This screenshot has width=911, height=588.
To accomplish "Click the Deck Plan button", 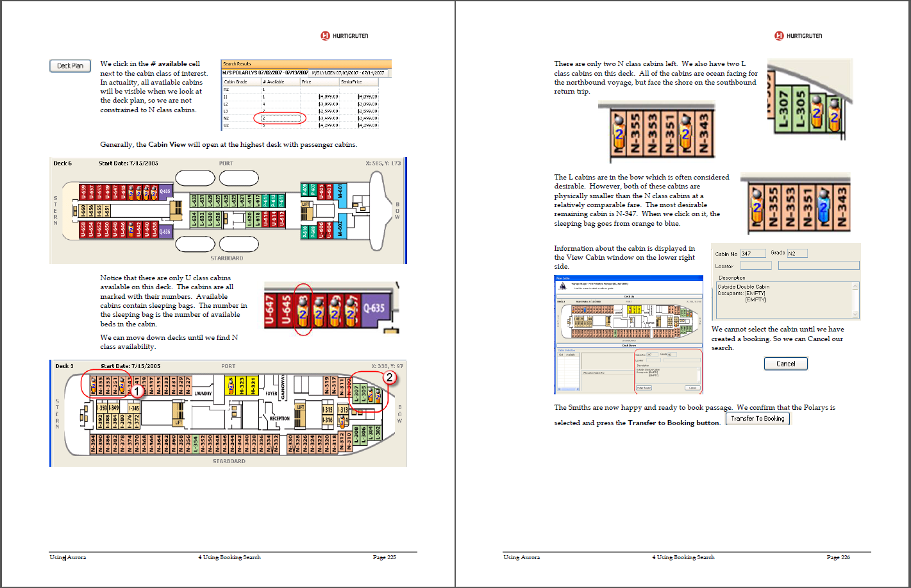I will pos(71,65).
